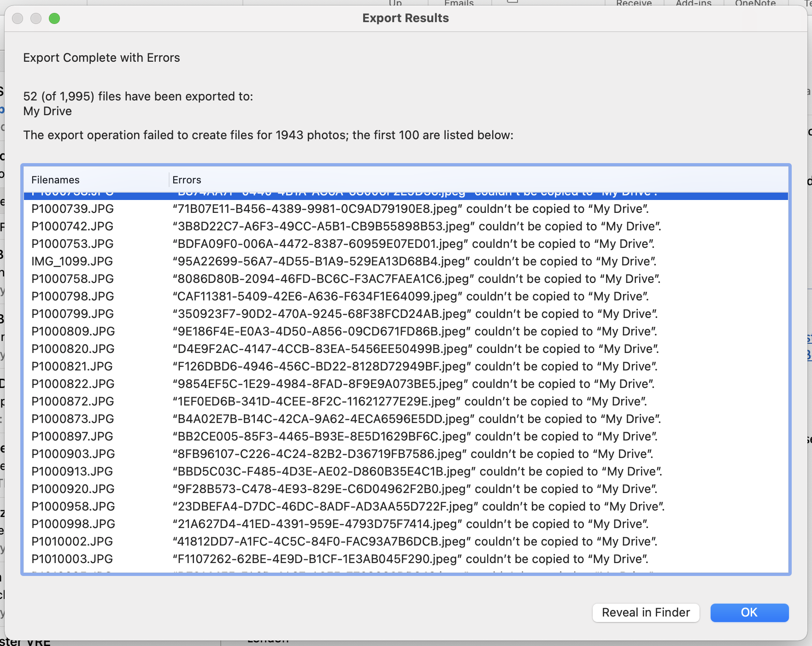Image resolution: width=812 pixels, height=646 pixels.
Task: Select the P1010002.JPG row
Action: [406, 541]
